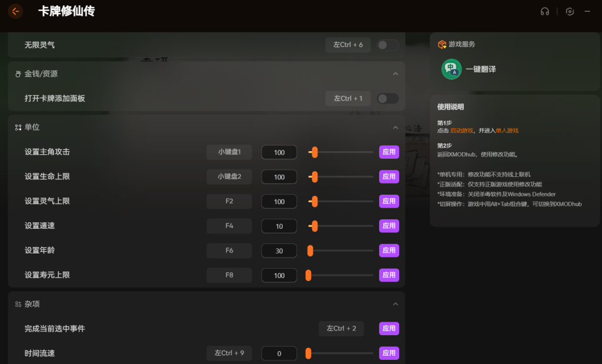This screenshot has width=602, height=364.
Task: Open customer support headset icon
Action: 544,12
